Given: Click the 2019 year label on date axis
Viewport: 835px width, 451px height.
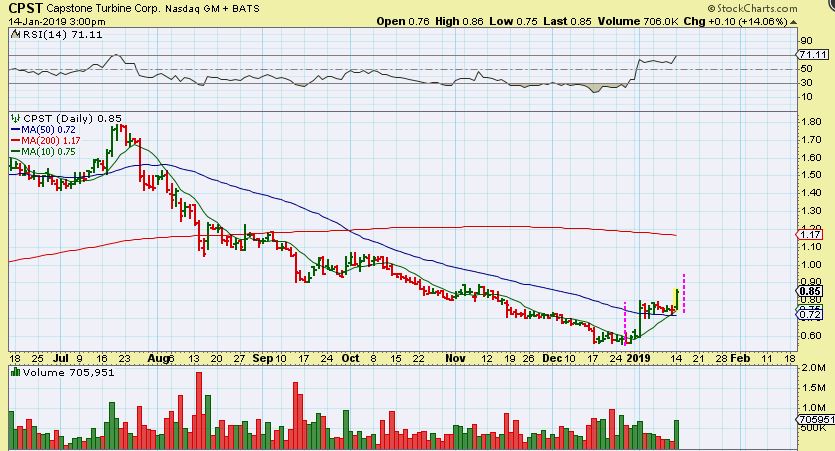Looking at the screenshot, I should (638, 358).
